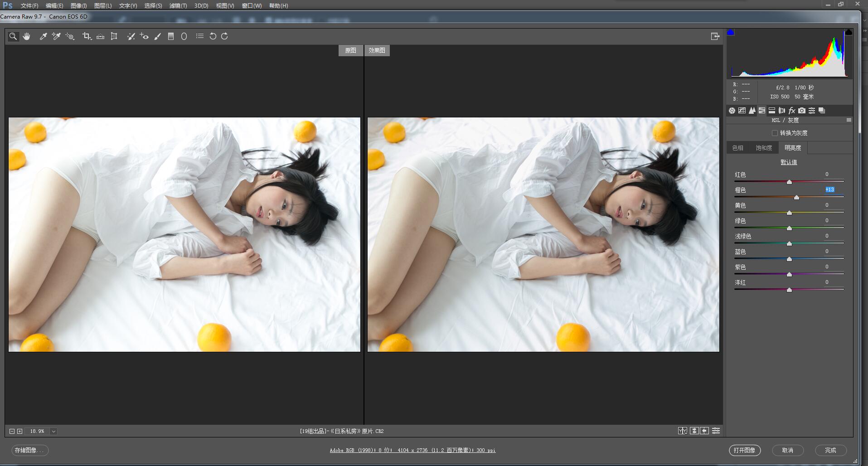Viewport: 868px width, 466px height.
Task: Toggle the preview comparison view
Action: pos(683,431)
